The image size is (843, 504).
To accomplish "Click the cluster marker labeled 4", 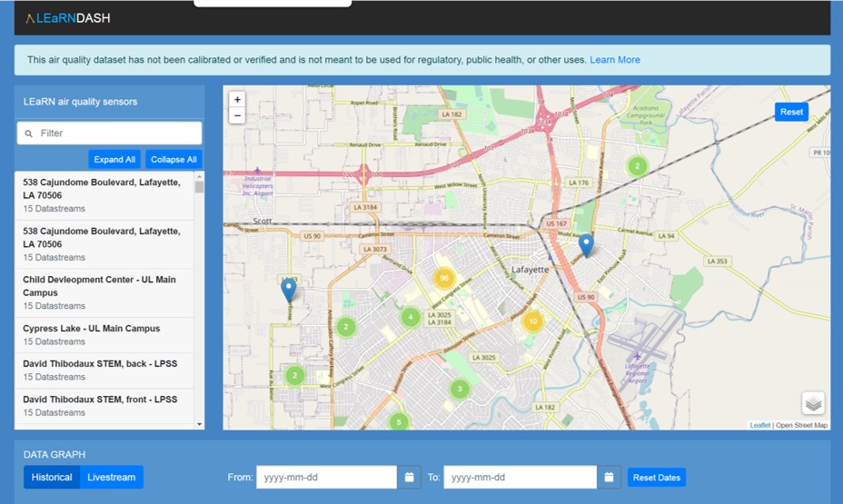I will [411, 317].
